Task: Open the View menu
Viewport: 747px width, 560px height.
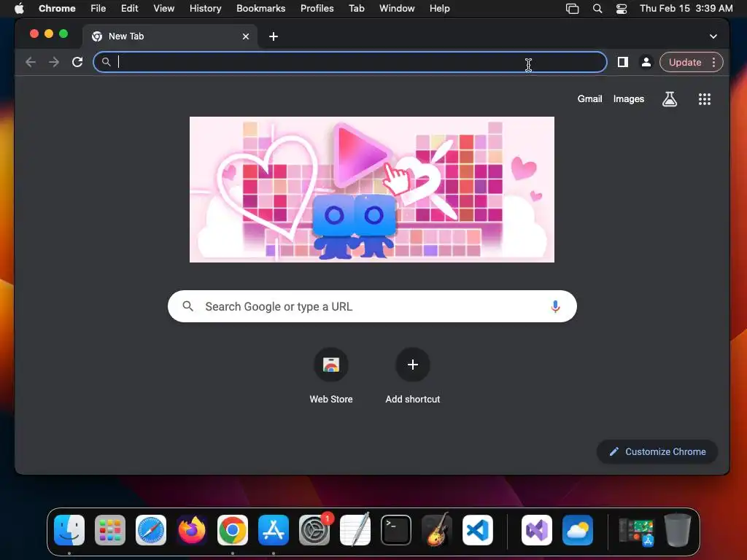Action: tap(164, 9)
